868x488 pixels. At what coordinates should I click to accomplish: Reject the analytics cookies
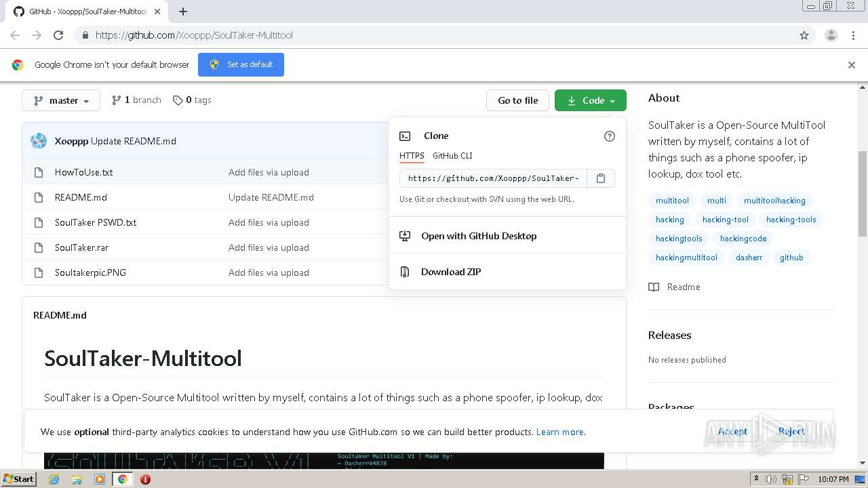click(x=791, y=431)
